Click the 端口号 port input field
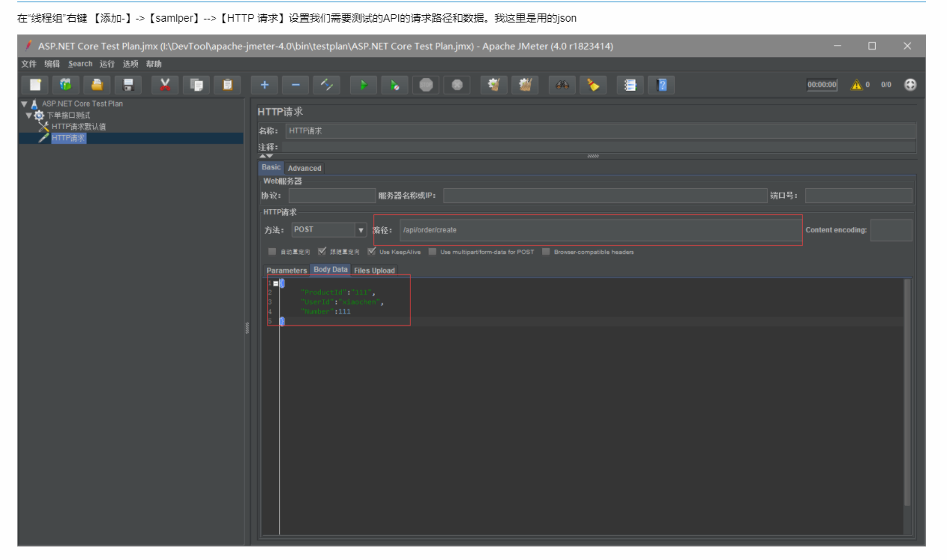The image size is (947, 560). 859,196
